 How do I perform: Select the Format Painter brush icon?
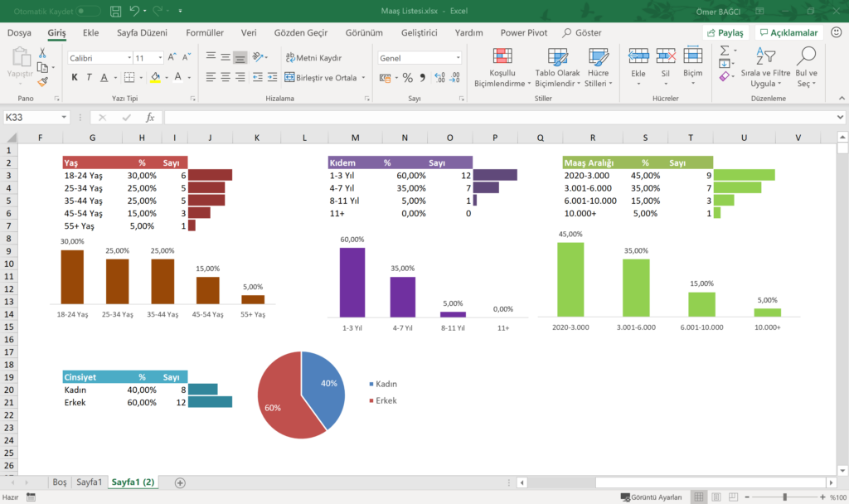pos(43,81)
